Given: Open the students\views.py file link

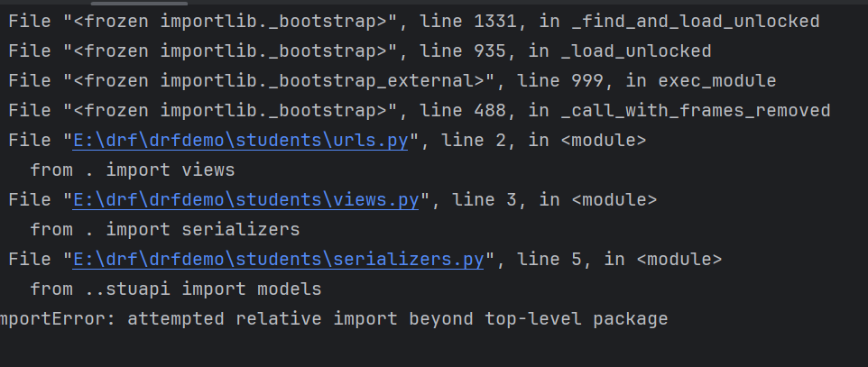Looking at the screenshot, I should [x=245, y=200].
